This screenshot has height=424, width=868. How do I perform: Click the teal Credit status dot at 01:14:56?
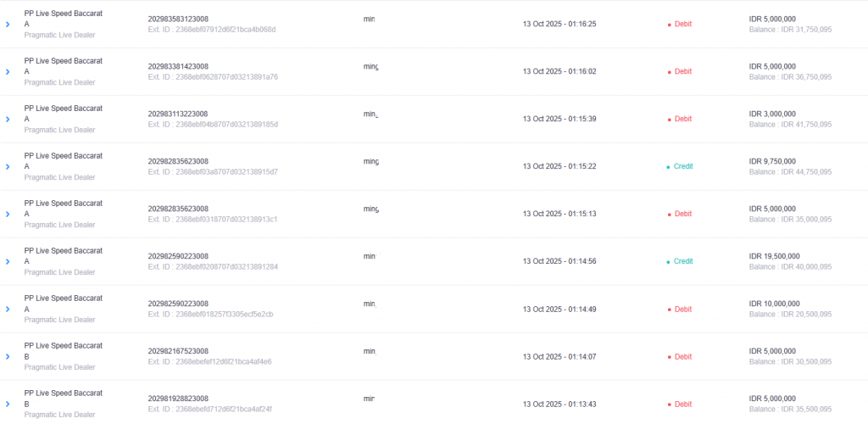pyautogui.click(x=669, y=262)
